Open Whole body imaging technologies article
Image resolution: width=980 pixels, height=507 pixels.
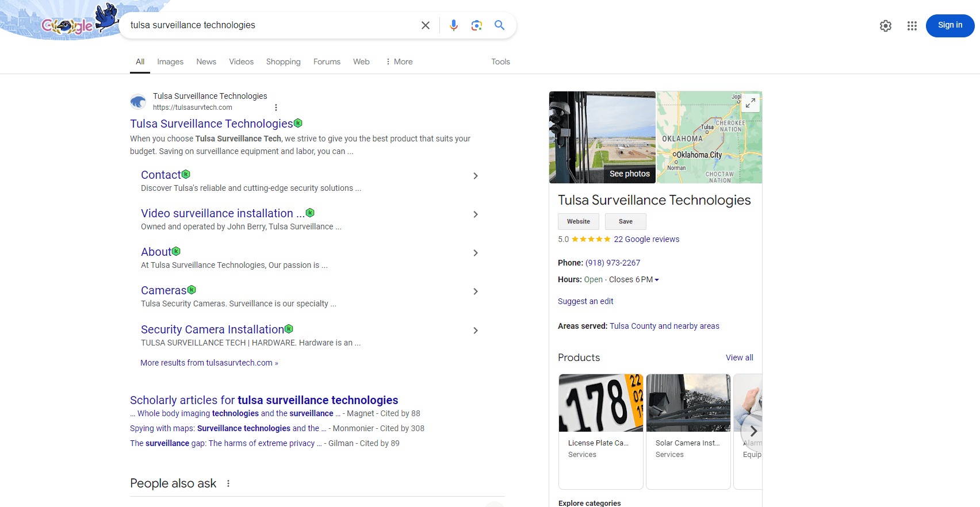pyautogui.click(x=235, y=413)
